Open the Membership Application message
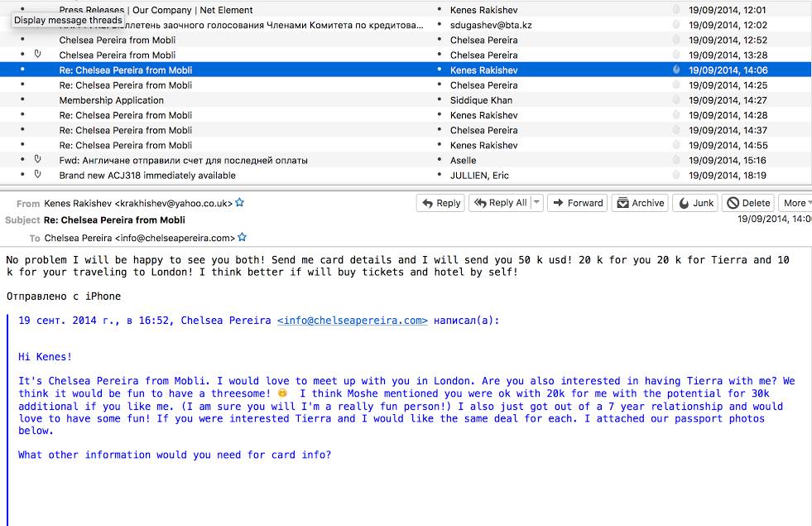This screenshot has width=812, height=526. [112, 100]
